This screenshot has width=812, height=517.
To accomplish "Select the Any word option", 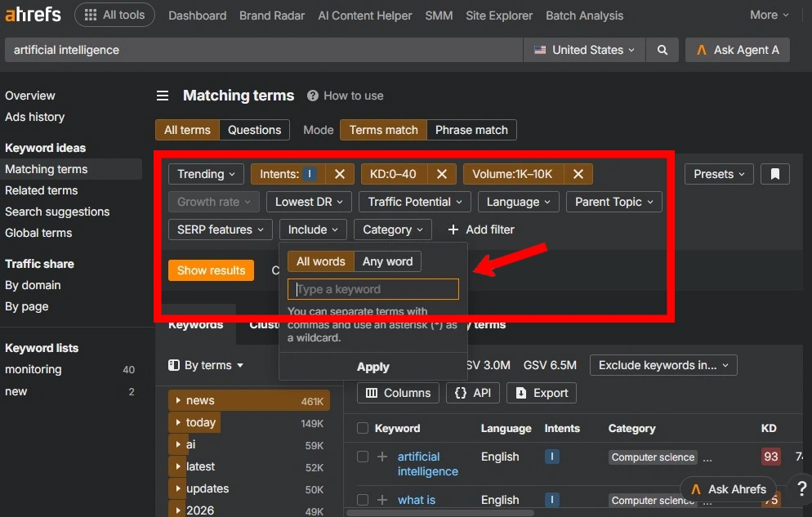I will coord(387,261).
